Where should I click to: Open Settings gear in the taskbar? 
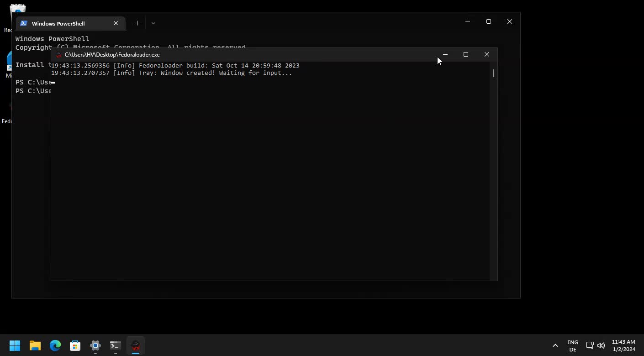[x=95, y=346]
